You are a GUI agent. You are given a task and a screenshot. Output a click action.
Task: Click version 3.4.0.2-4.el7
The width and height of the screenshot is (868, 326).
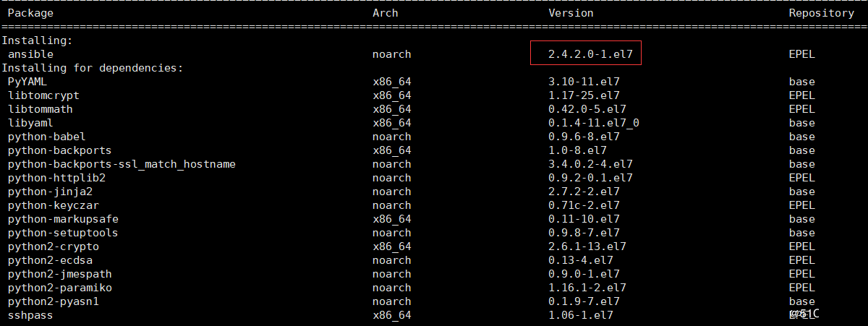click(590, 164)
